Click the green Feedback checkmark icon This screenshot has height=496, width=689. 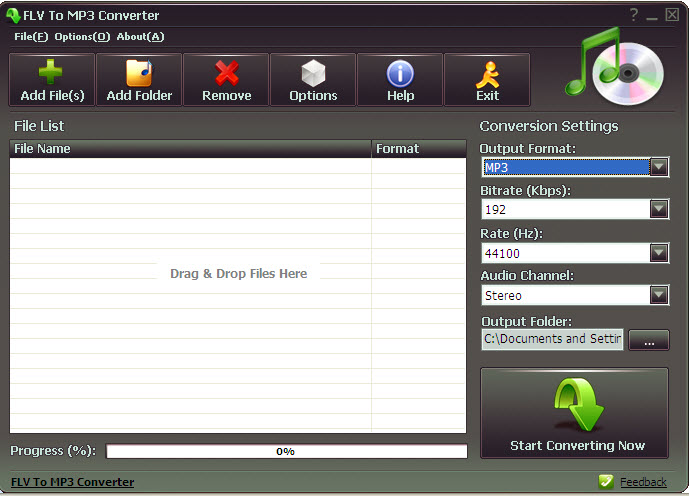coord(606,482)
